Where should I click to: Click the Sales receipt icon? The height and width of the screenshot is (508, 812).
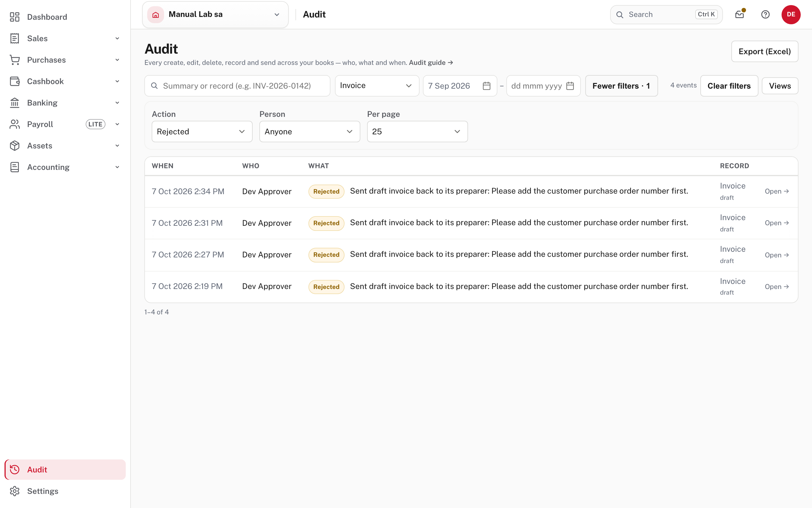click(15, 38)
